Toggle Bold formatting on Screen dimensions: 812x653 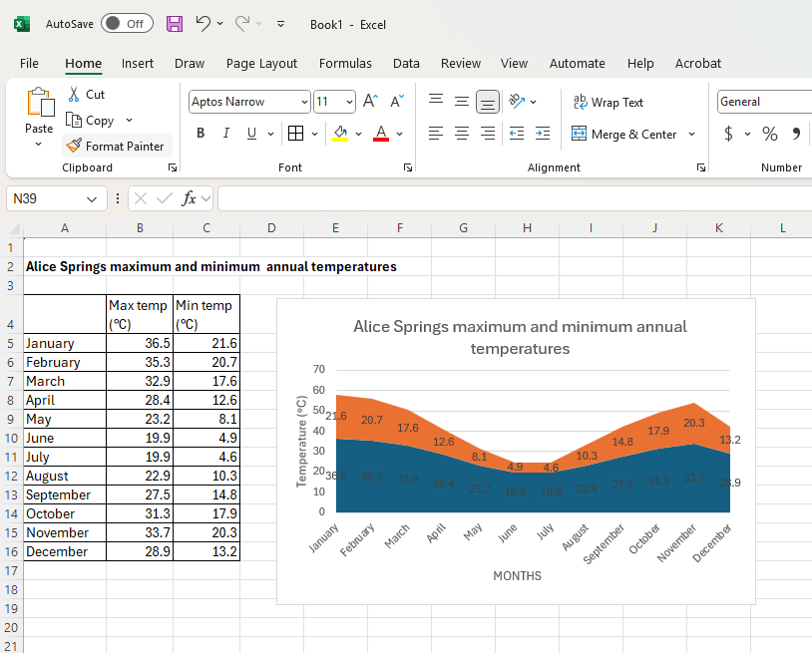click(201, 134)
